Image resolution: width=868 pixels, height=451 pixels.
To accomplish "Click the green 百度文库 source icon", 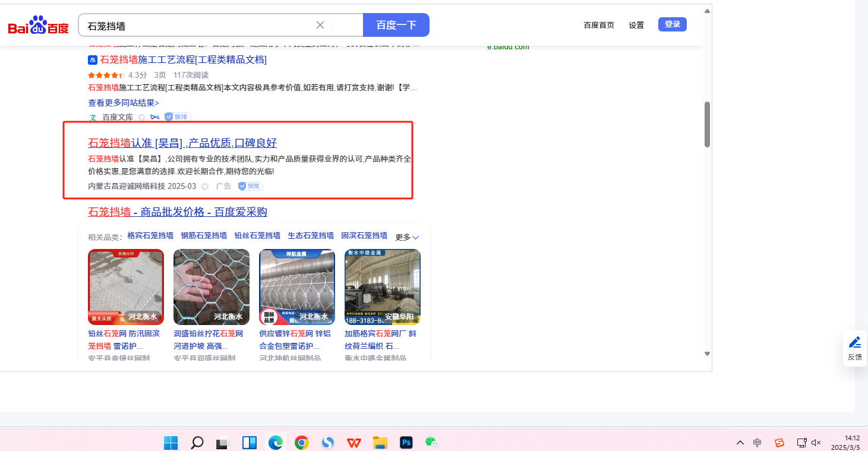I will coord(93,117).
